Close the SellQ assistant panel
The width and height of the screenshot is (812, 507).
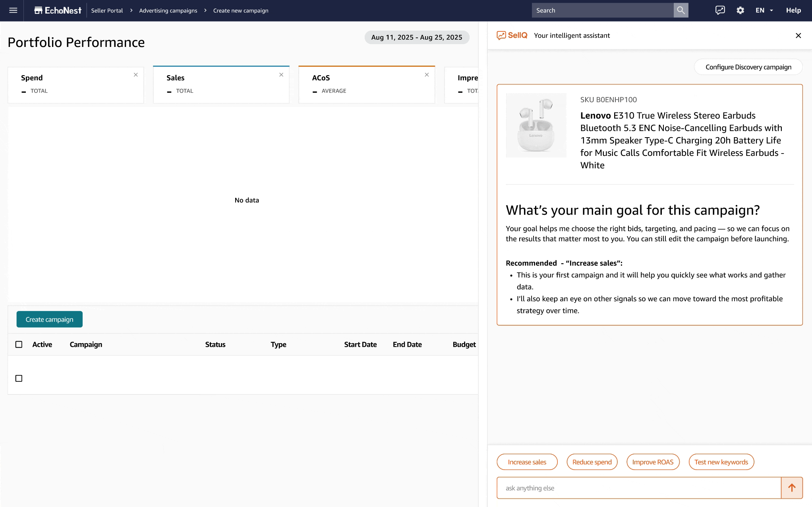pyautogui.click(x=798, y=36)
